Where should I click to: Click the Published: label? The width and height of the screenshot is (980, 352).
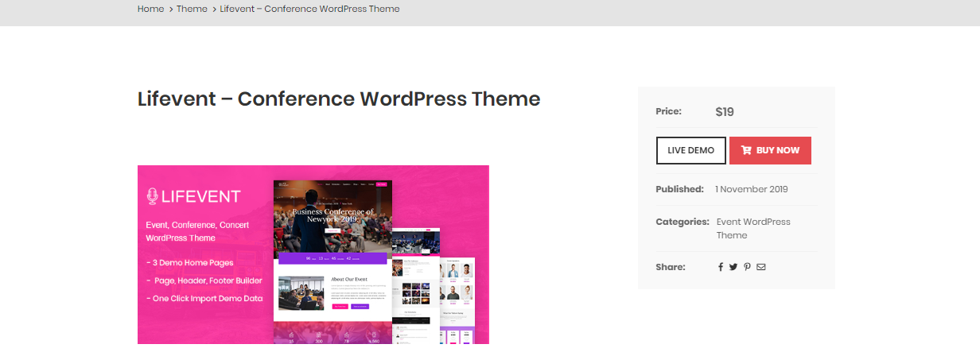(x=679, y=189)
